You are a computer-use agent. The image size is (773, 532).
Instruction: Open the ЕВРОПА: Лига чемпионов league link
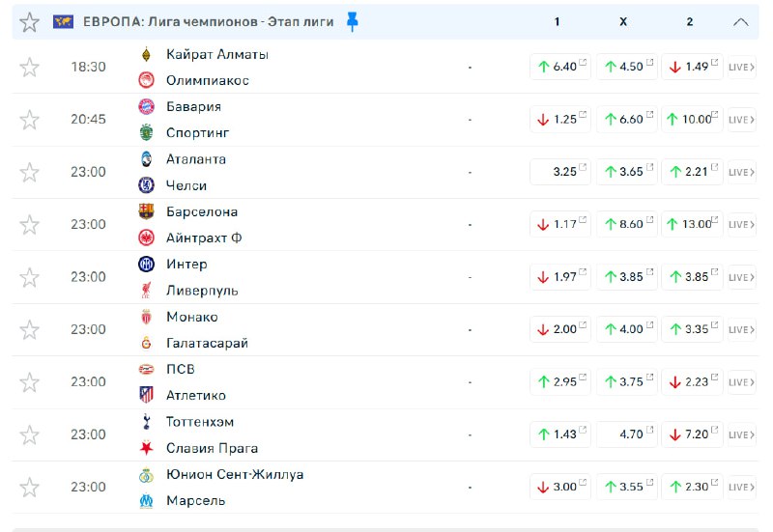[209, 21]
